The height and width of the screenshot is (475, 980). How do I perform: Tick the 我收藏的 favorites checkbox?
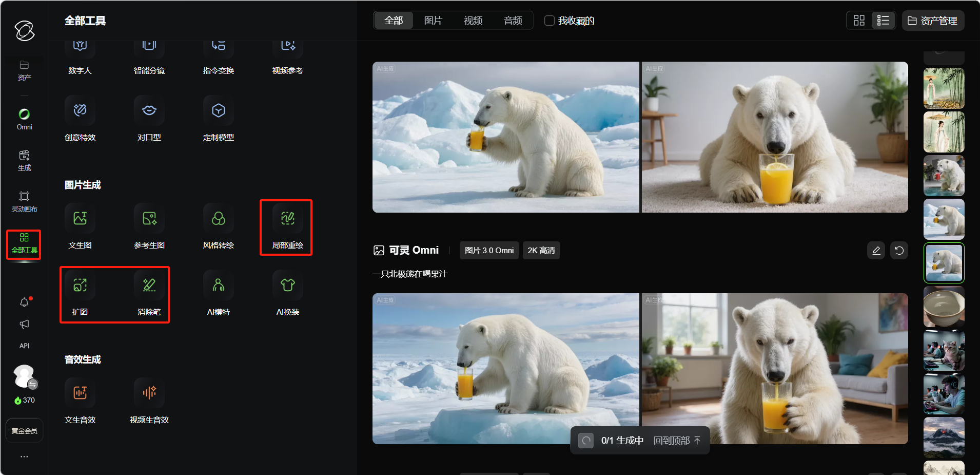(550, 21)
